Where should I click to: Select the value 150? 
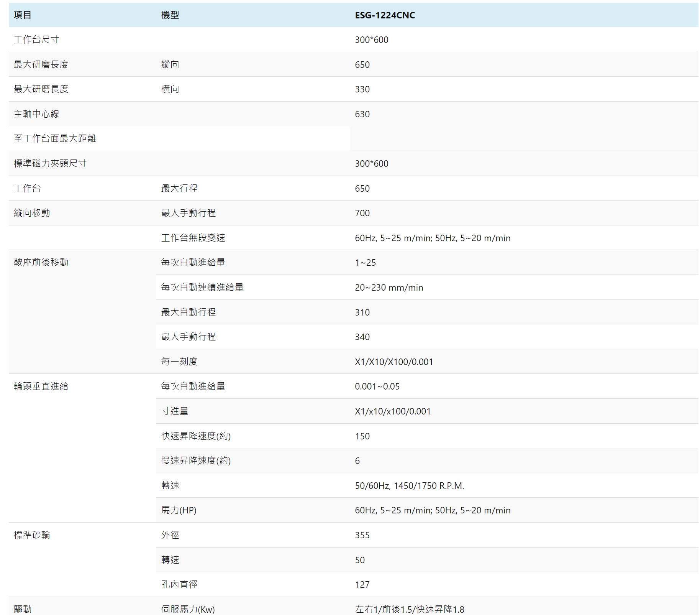click(362, 436)
